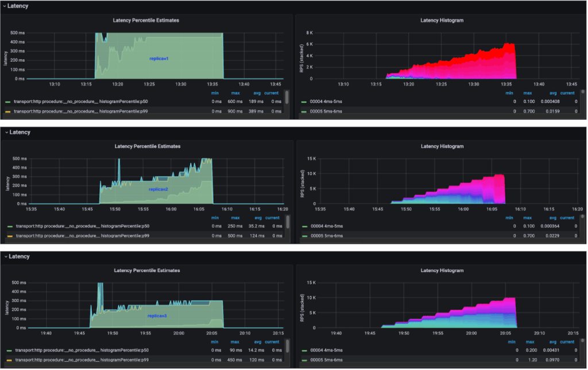Open top Latency Percentile Estimates panel title menu
The width and height of the screenshot is (588, 370).
tap(147, 20)
